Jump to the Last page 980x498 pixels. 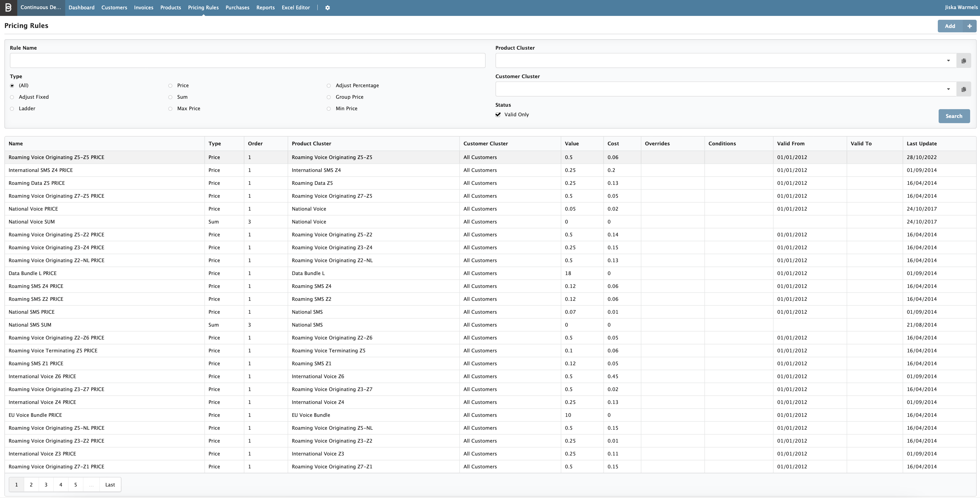click(x=110, y=485)
